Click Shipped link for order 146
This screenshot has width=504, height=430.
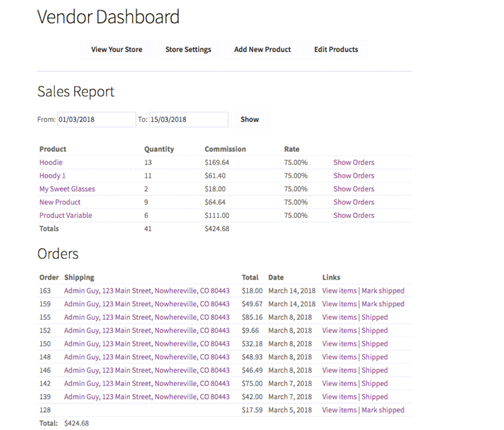point(375,370)
